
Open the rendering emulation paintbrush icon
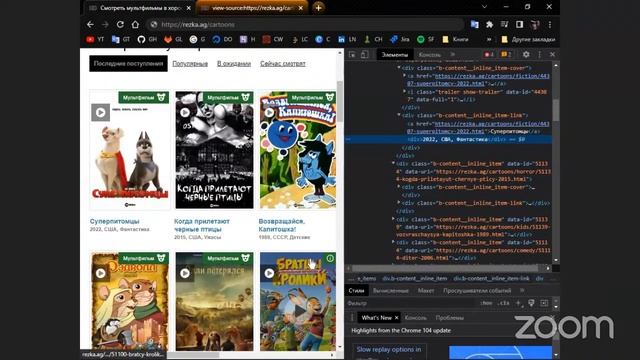tap(531, 303)
